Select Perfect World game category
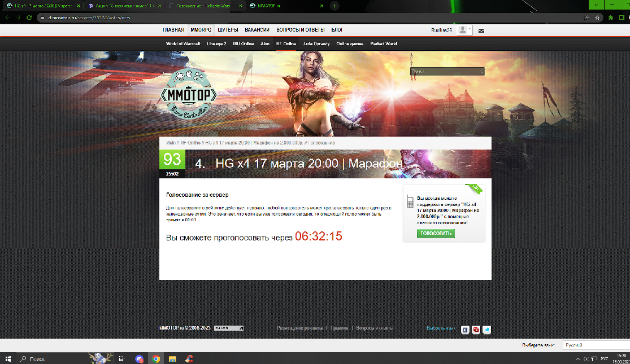This screenshot has height=364, width=630. (x=384, y=44)
